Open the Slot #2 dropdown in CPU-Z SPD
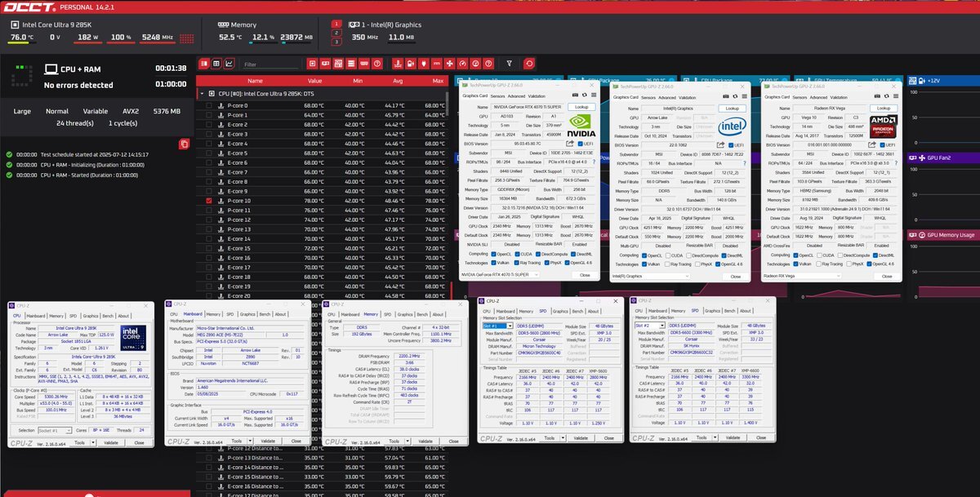 [650, 326]
